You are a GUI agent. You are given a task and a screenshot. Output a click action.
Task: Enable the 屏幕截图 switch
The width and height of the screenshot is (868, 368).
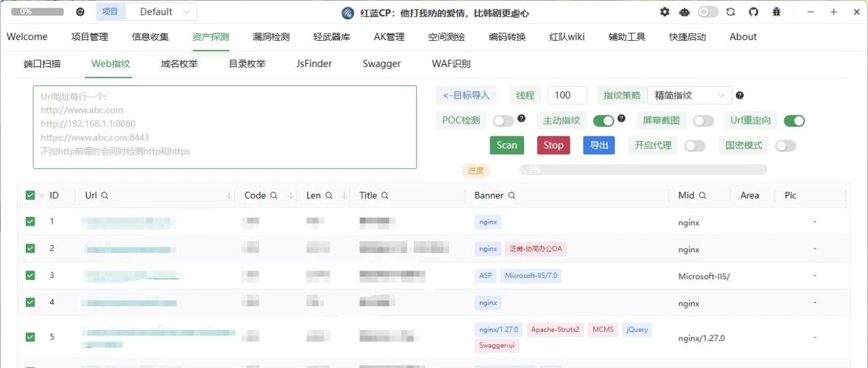pyautogui.click(x=703, y=121)
